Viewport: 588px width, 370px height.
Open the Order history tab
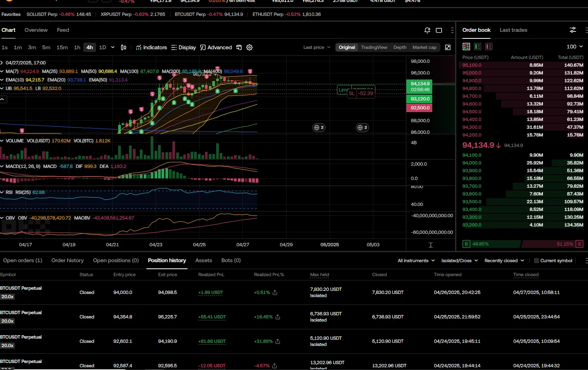[67, 260]
